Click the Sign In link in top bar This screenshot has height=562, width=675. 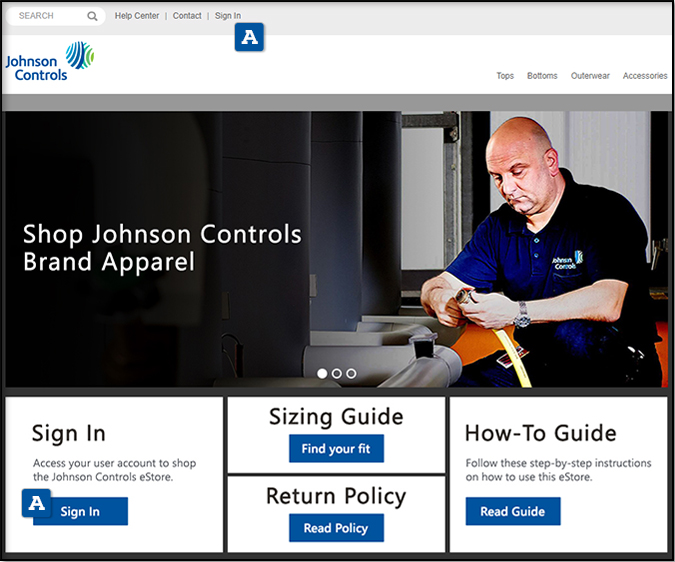[228, 16]
